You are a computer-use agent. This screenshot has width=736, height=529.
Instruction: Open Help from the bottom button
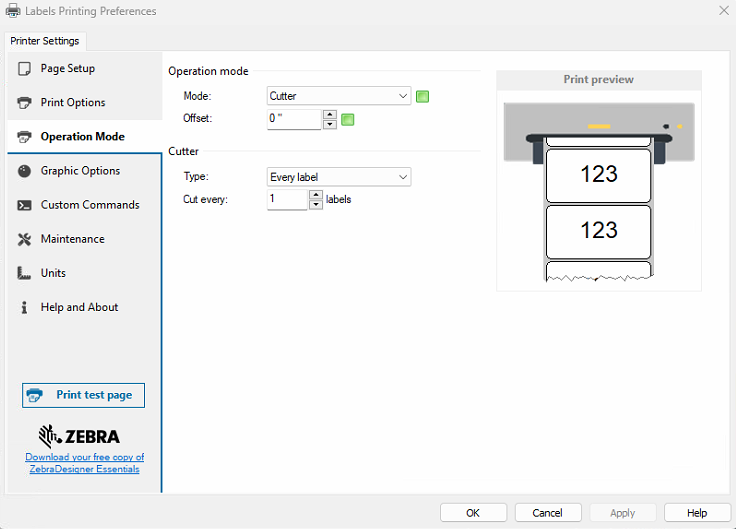pyautogui.click(x=697, y=513)
